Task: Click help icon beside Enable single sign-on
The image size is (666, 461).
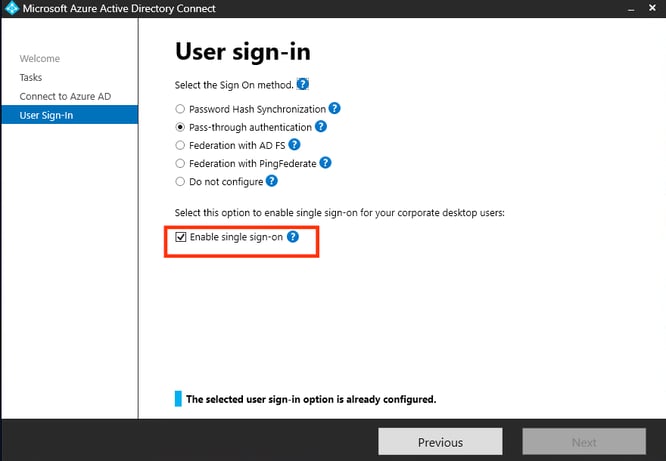Action: 293,237
